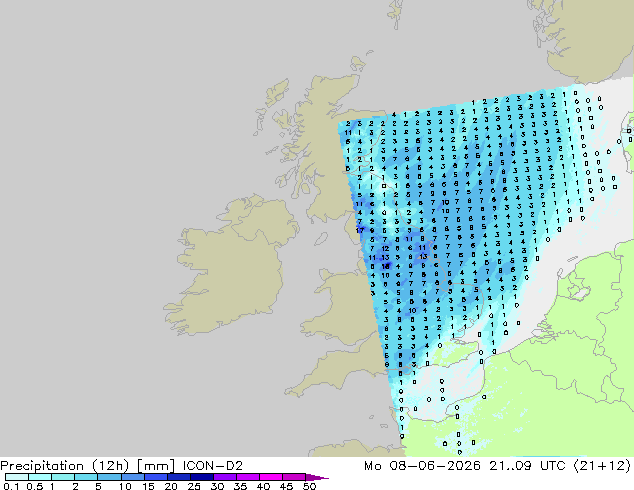Select the palest legend swatch between 0.1 and 0.5
This screenshot has width=634, height=490.
click(17, 477)
